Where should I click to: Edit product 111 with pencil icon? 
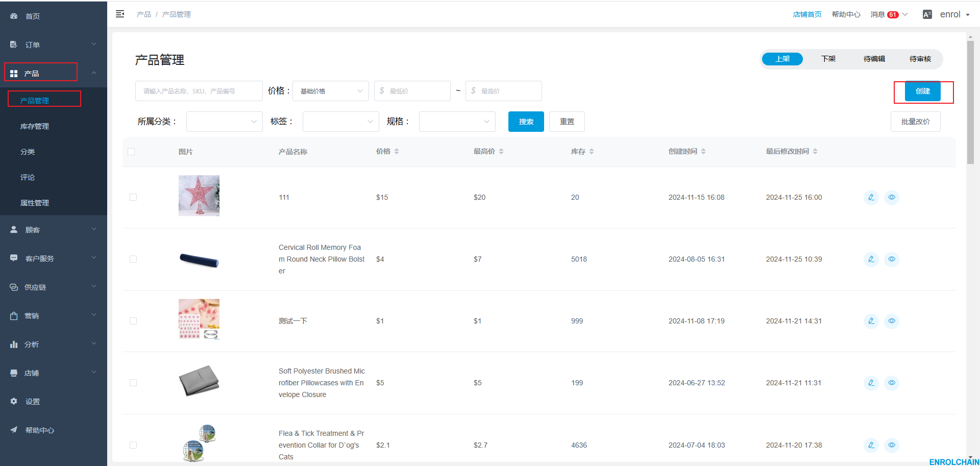point(871,197)
